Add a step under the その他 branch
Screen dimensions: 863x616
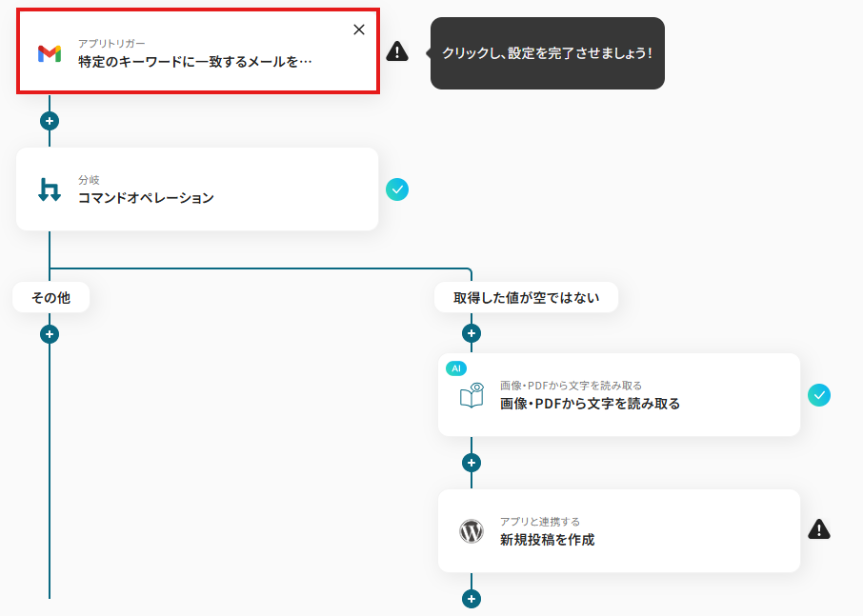pos(50,334)
